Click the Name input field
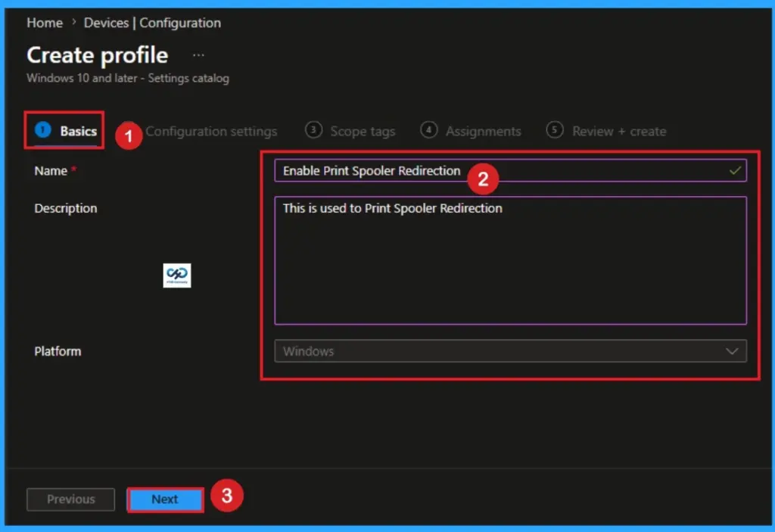The width and height of the screenshot is (775, 532). tap(510, 170)
